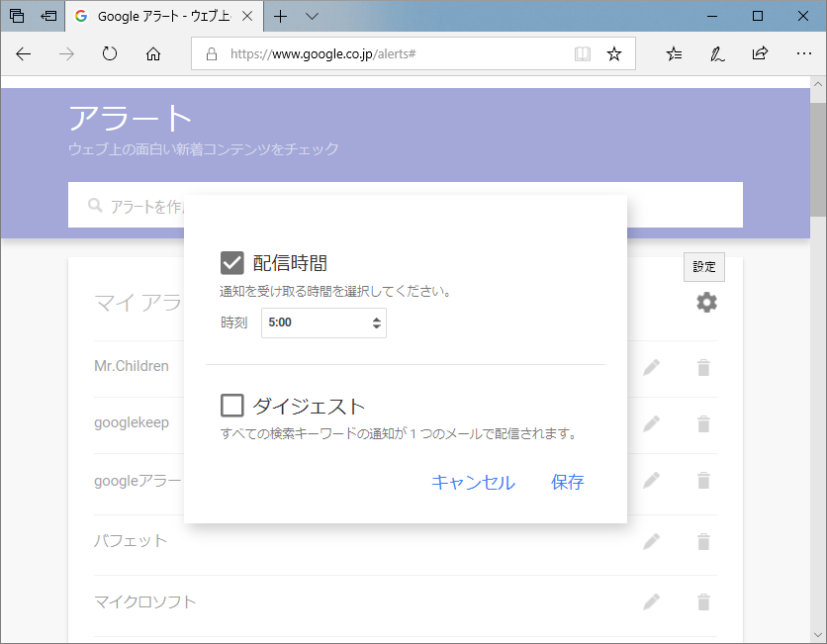Click the browser Back arrow
Screen dimensions: 827x644
point(24,53)
